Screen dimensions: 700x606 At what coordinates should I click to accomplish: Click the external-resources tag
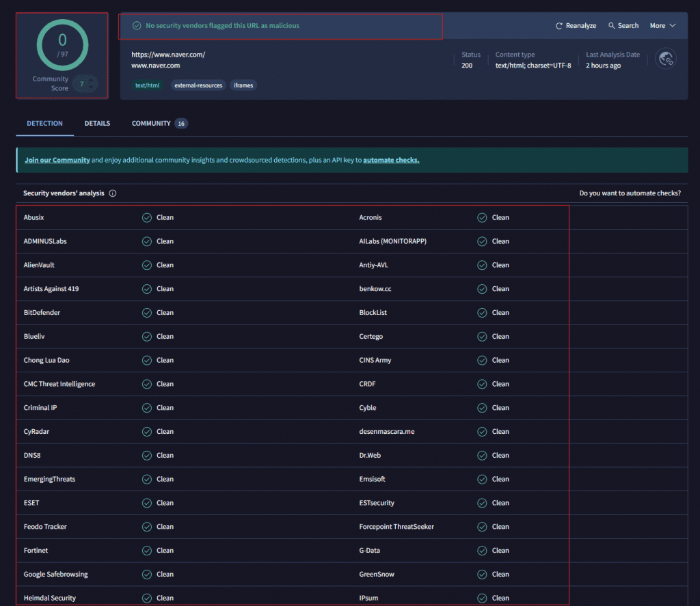198,85
